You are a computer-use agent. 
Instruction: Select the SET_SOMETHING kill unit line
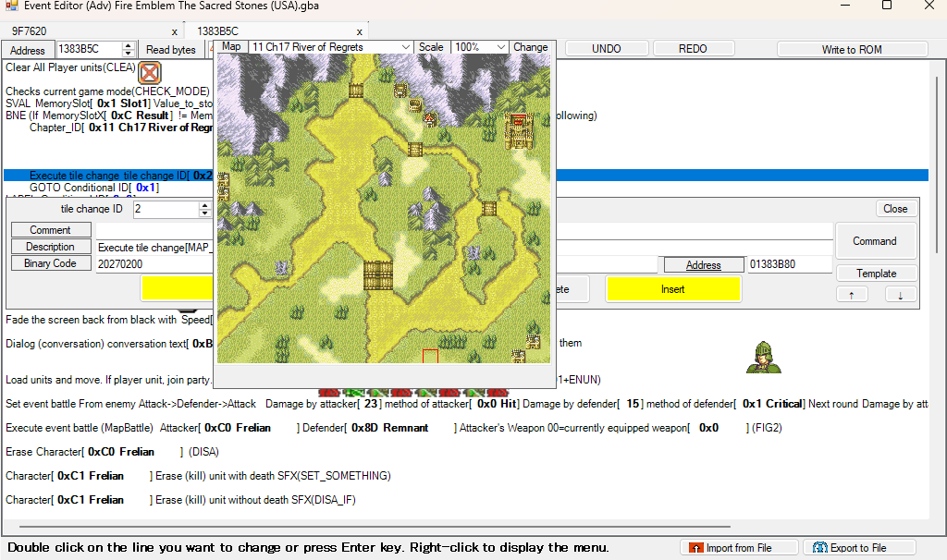point(198,476)
